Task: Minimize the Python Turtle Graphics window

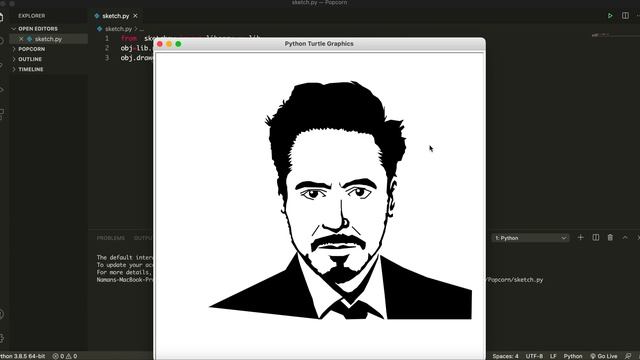Action: (x=169, y=44)
